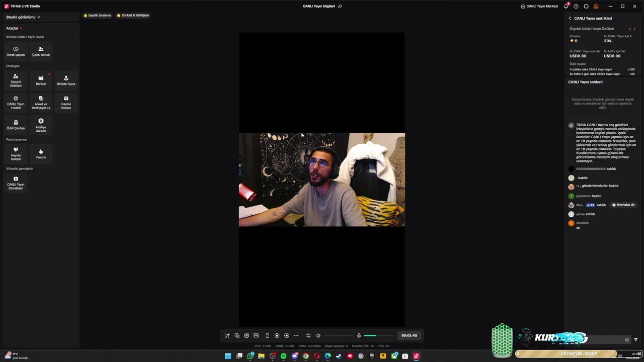Open the Çoklu konuk multi-guest tool

(x=41, y=51)
